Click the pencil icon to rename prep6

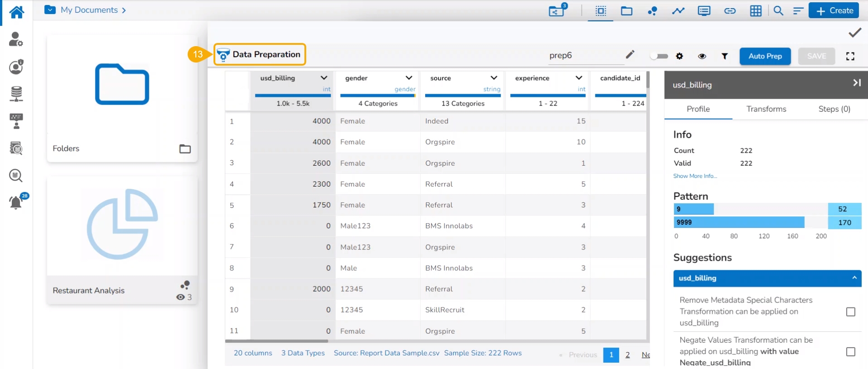pyautogui.click(x=630, y=55)
